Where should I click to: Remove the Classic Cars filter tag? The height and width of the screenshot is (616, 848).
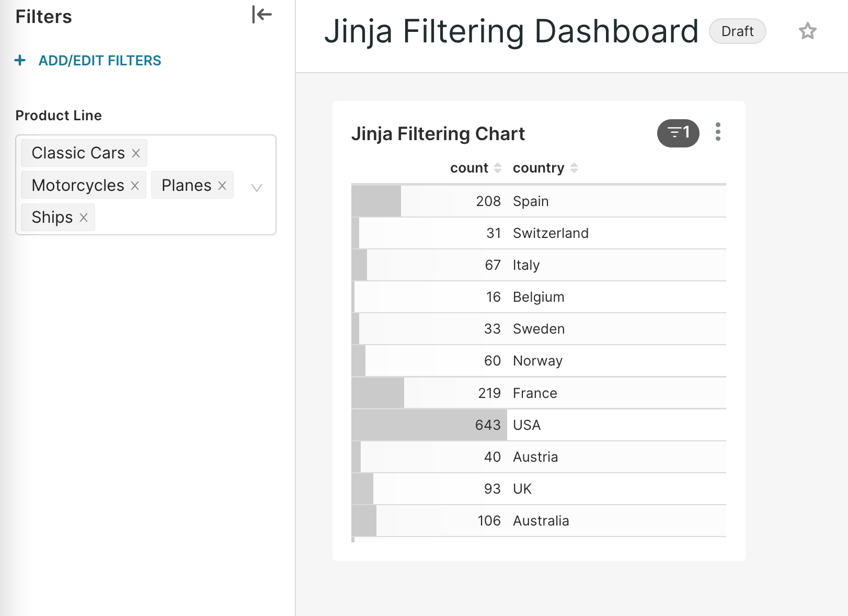(136, 153)
